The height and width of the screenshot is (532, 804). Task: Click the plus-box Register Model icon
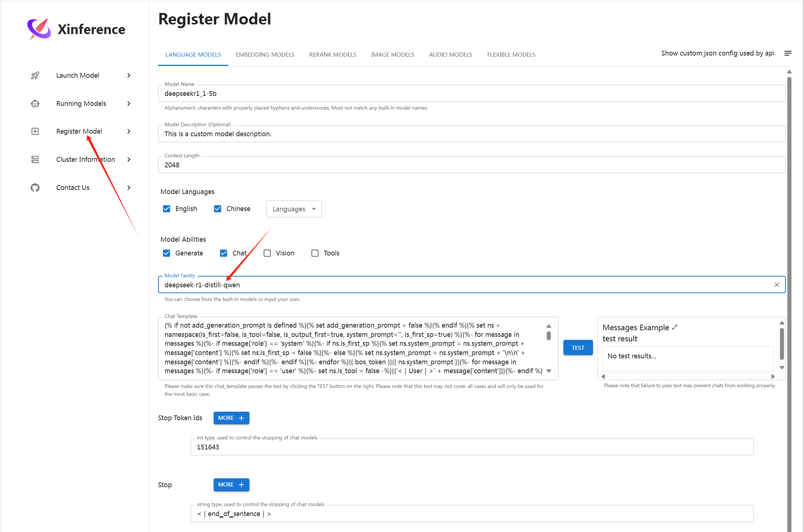click(35, 131)
